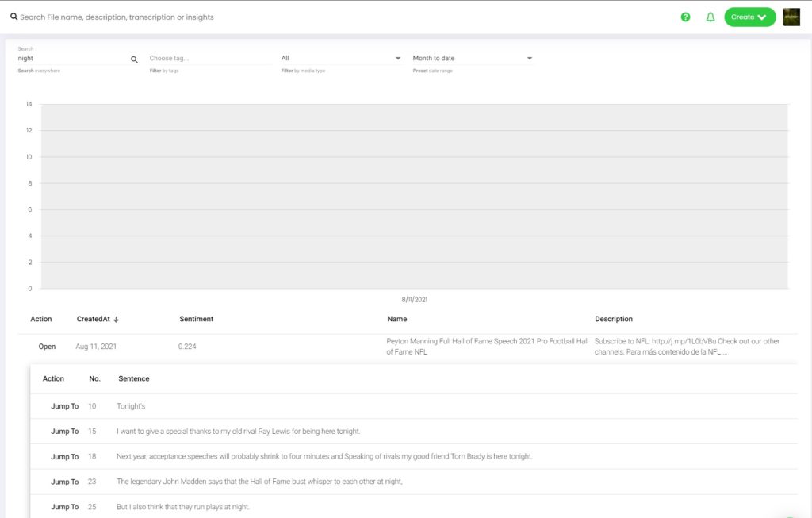Click the 'night' search text field
Image resolution: width=812 pixels, height=518 pixels.
[71, 58]
